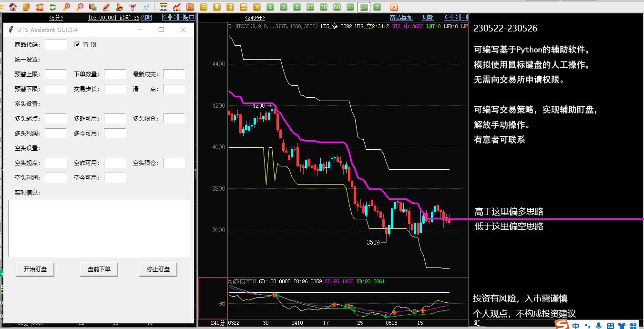Select the weekly 周 period button
The width and height of the screenshot is (644, 329).
pos(217,7)
